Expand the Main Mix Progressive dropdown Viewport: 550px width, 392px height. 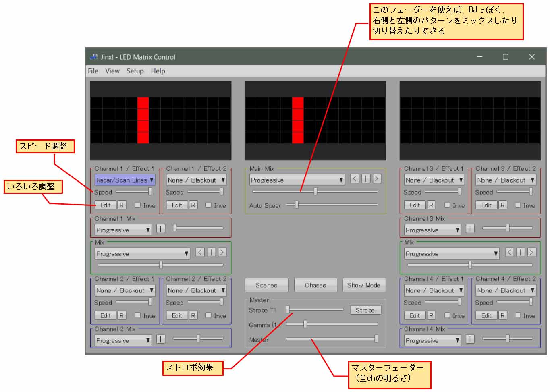(297, 180)
